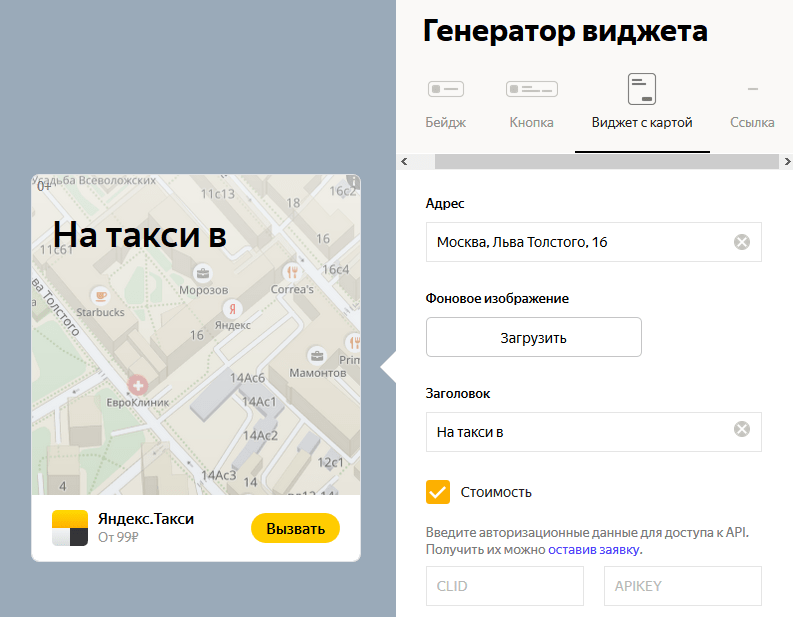Click the Стоимость label
The image size is (793, 617).
(x=496, y=492)
